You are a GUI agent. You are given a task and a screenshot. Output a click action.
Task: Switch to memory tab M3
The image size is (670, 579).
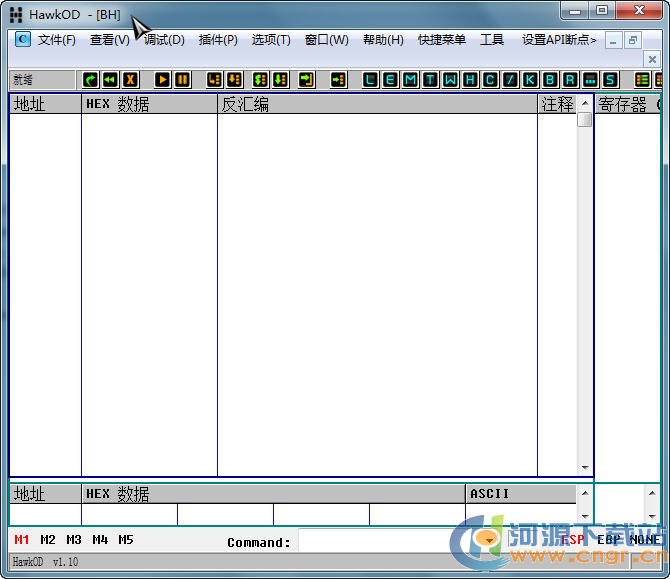pos(74,540)
